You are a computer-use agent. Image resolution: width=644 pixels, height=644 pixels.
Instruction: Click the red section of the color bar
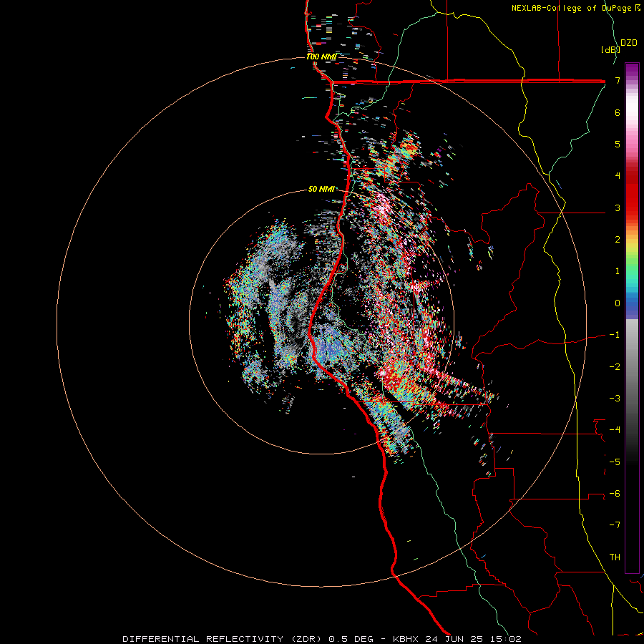coord(632,193)
